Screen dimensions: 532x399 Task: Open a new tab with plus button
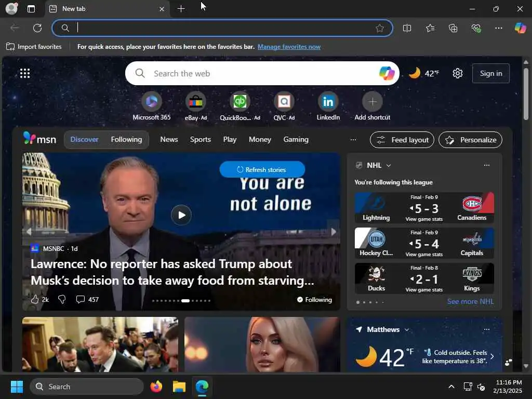pos(181,9)
